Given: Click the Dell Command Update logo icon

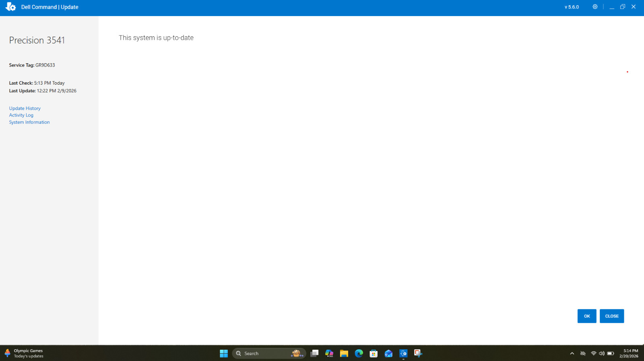Looking at the screenshot, I should 10,7.
